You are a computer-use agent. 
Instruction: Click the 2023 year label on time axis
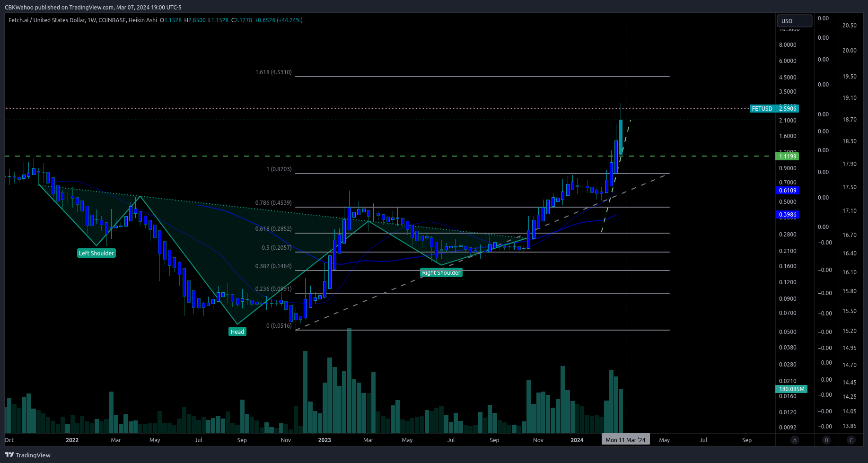pos(324,440)
